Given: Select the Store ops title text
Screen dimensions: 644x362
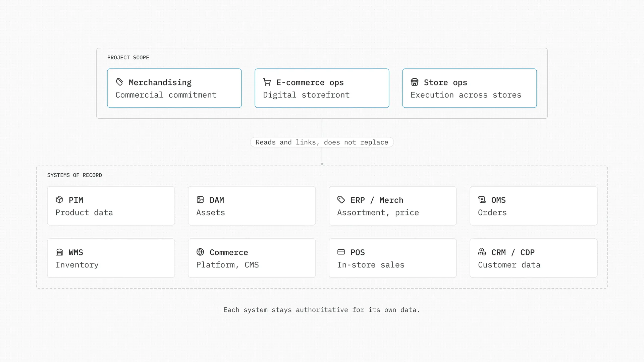Looking at the screenshot, I should click(x=445, y=82).
